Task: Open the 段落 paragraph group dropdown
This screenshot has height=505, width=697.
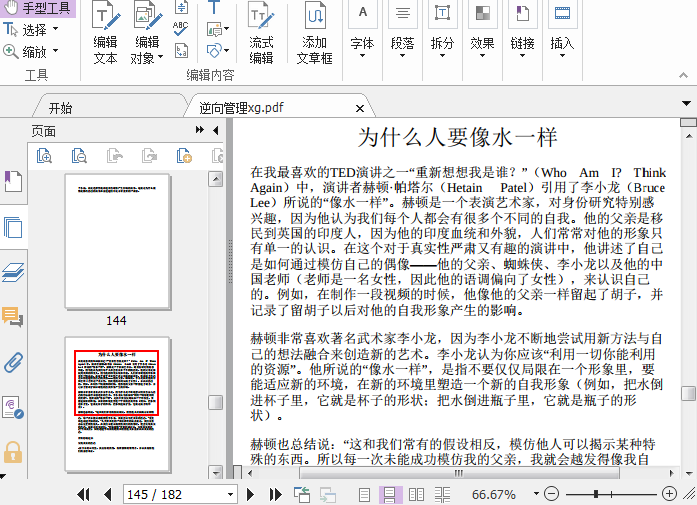Action: click(x=402, y=56)
